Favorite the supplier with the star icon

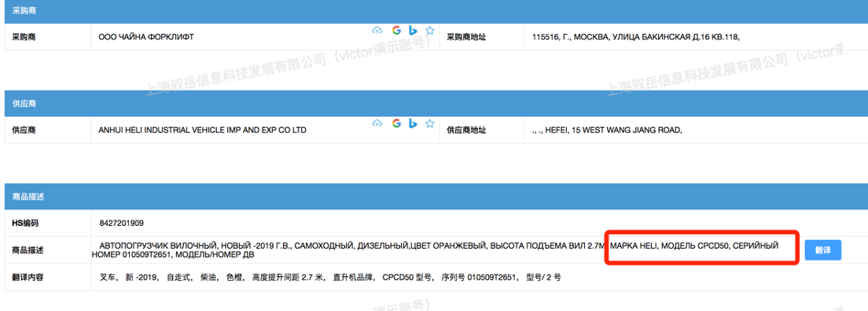coord(429,123)
